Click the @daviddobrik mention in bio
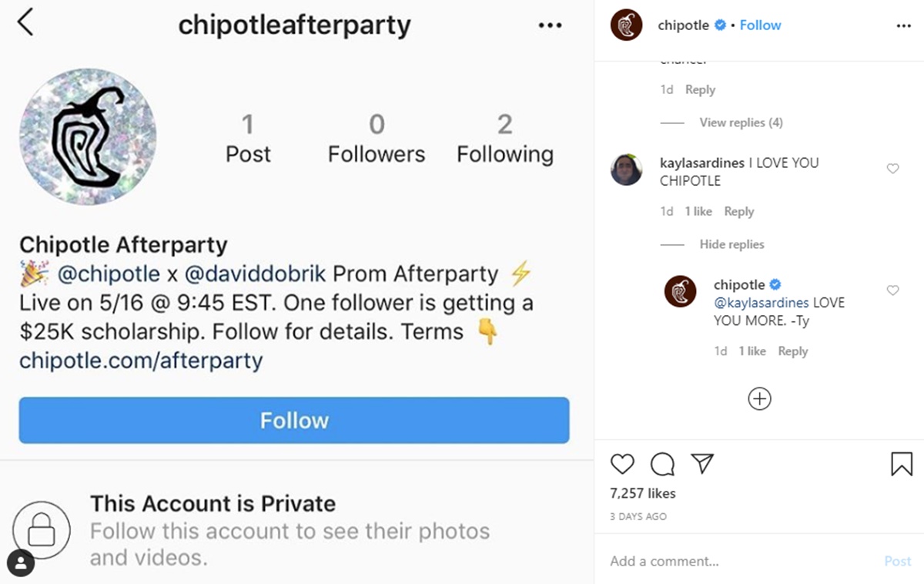Screen dimensions: 924x584 pos(256,274)
